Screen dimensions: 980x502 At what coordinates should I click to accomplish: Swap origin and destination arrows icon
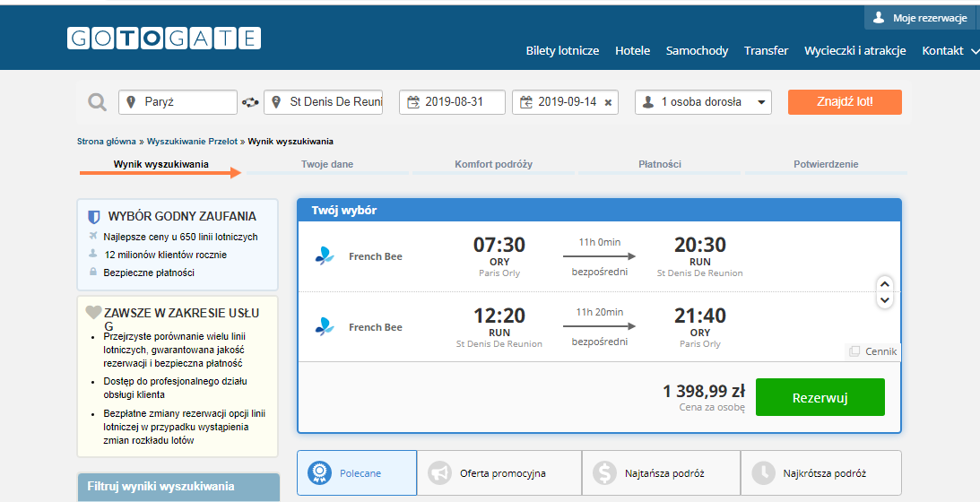click(x=251, y=102)
